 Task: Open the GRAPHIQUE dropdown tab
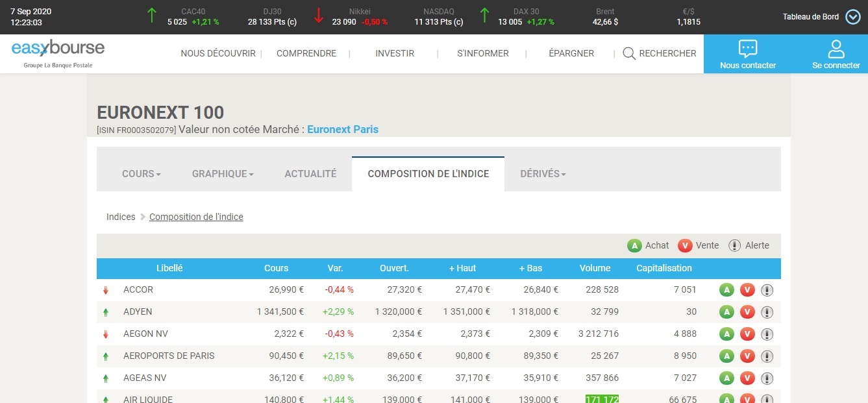[x=223, y=174]
